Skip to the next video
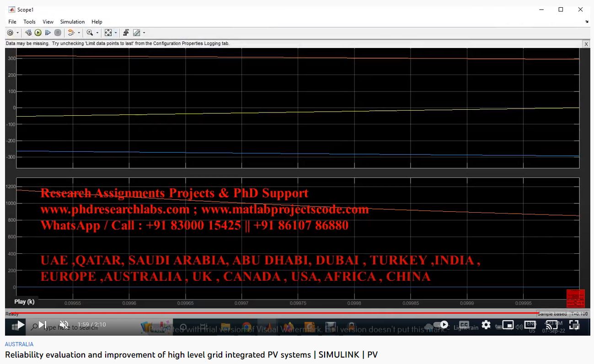594x364 pixels. pyautogui.click(x=43, y=325)
